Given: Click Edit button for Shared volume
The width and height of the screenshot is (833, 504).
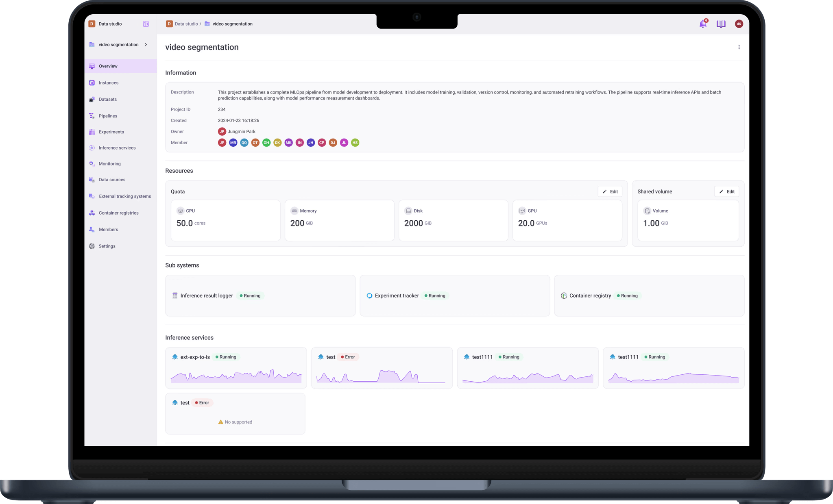Looking at the screenshot, I should [726, 192].
